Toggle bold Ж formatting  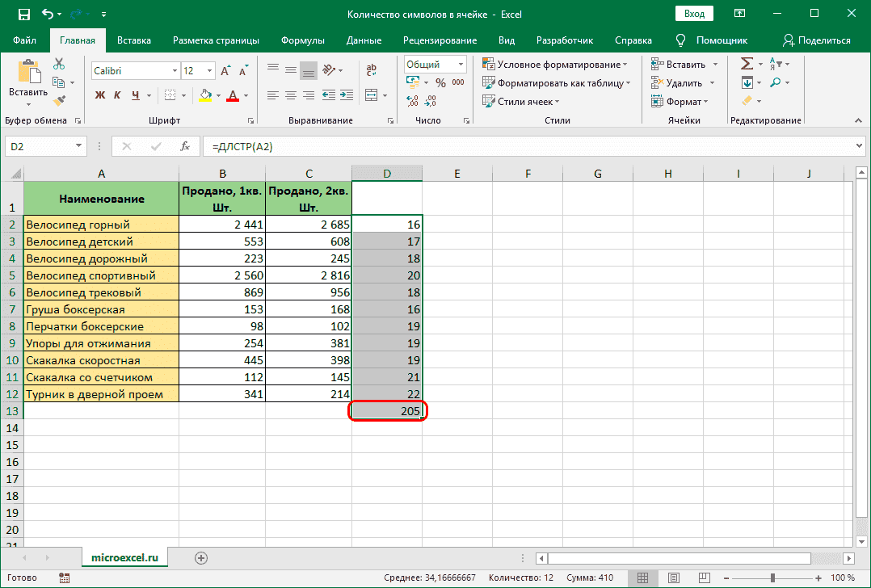pos(101,95)
